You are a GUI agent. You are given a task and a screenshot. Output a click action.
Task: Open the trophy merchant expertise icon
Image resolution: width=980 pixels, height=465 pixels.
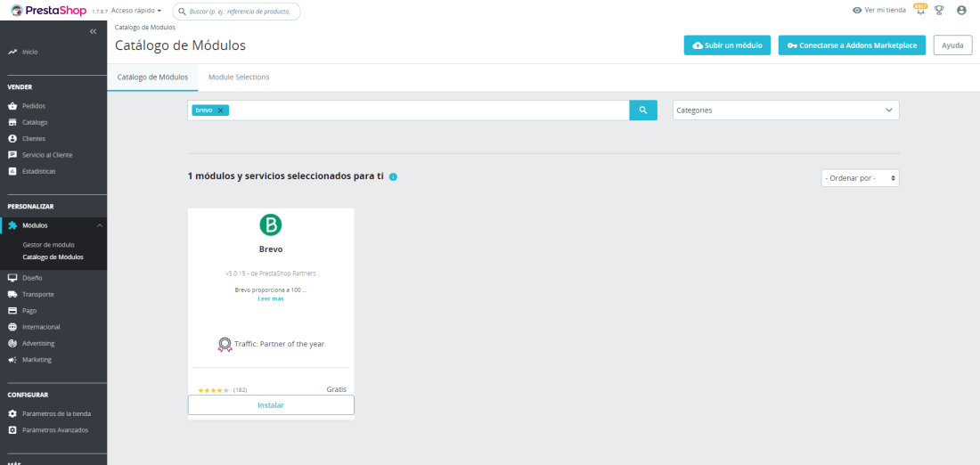(x=939, y=10)
